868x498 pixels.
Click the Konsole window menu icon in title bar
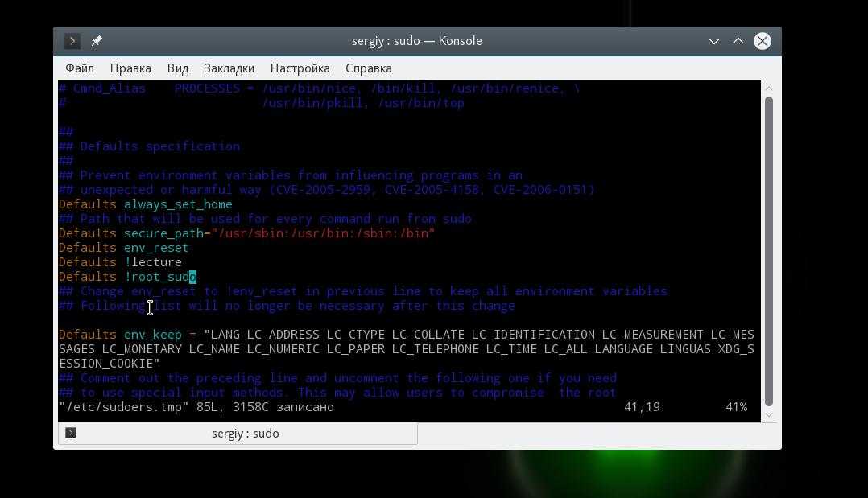72,41
